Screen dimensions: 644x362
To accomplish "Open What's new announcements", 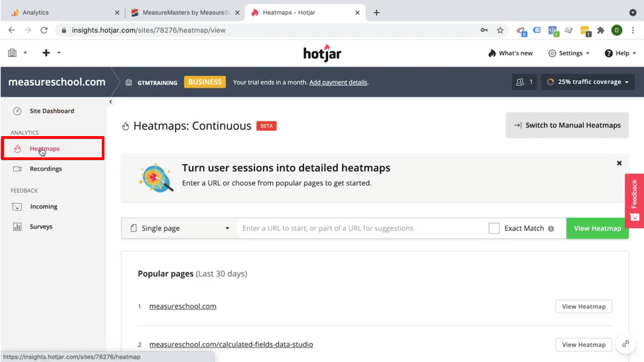I will pyautogui.click(x=510, y=53).
